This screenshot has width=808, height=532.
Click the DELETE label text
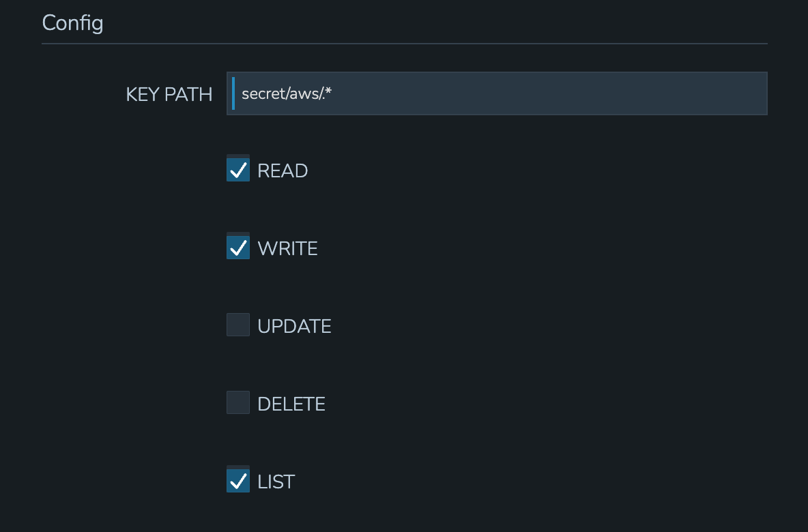[x=291, y=404]
